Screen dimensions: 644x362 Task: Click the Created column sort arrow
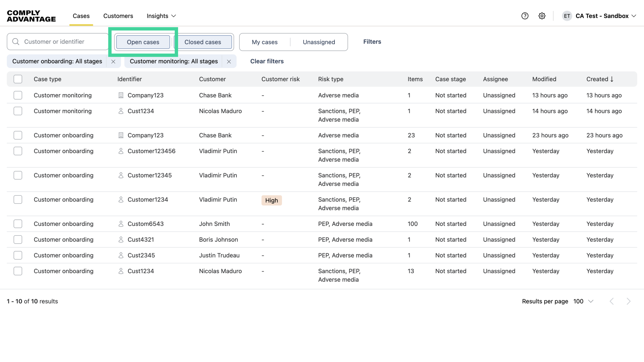pyautogui.click(x=612, y=79)
